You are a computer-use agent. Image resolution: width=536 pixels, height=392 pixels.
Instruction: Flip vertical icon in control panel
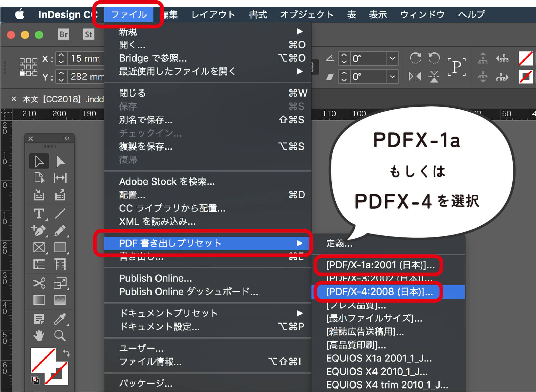pos(434,77)
